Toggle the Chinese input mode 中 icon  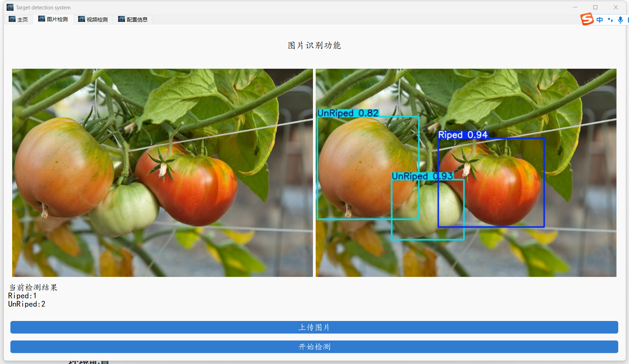[599, 20]
